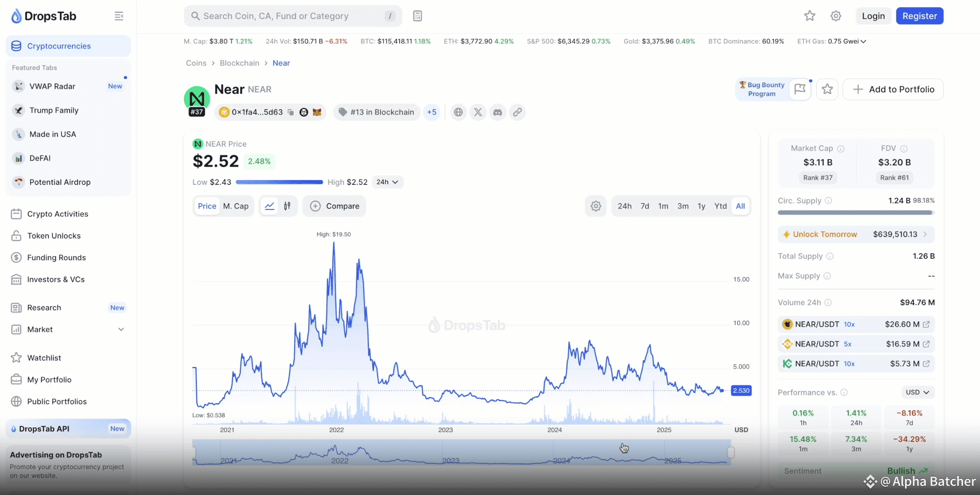Select the M. Cap chart tab
The width and height of the screenshot is (980, 495).
click(x=236, y=206)
